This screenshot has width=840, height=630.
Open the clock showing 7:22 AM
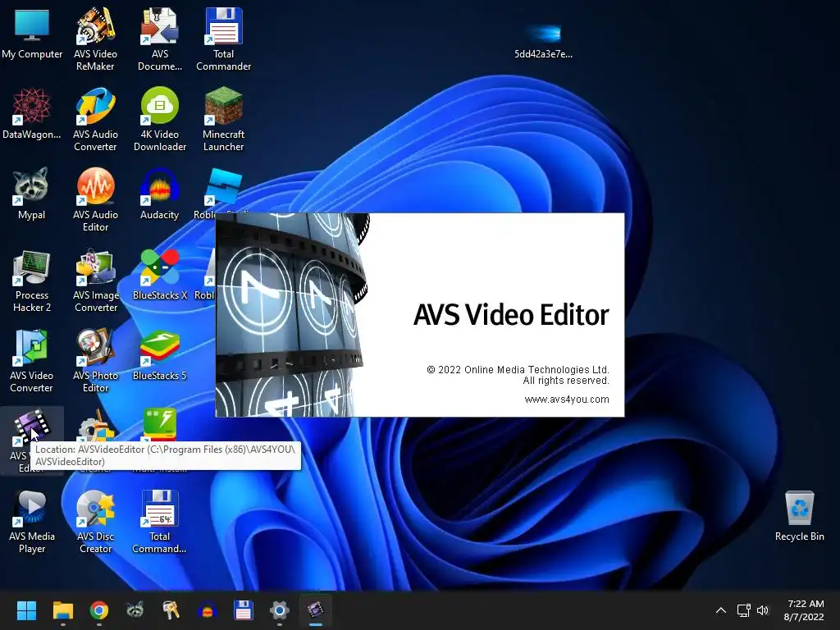coord(804,610)
